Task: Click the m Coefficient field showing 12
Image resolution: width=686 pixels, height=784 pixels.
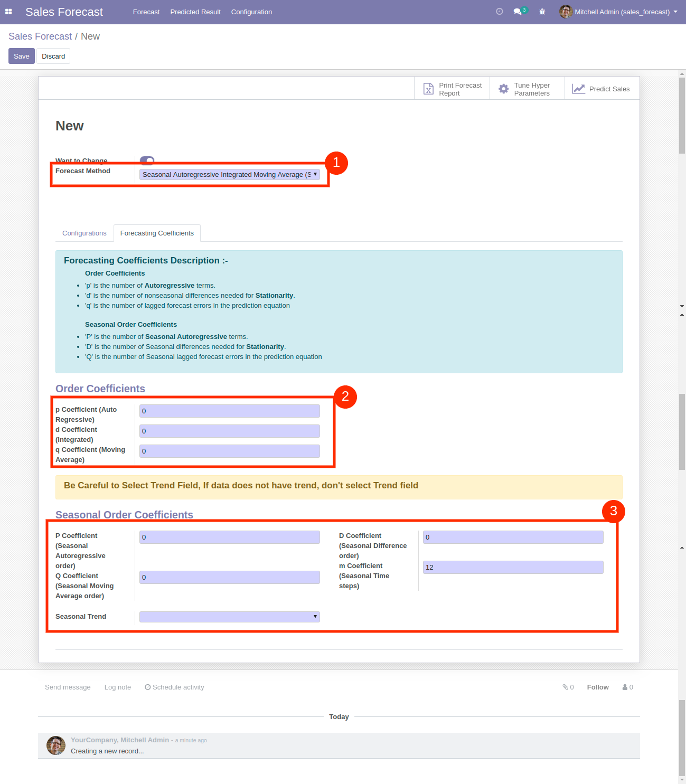Action: (x=513, y=568)
